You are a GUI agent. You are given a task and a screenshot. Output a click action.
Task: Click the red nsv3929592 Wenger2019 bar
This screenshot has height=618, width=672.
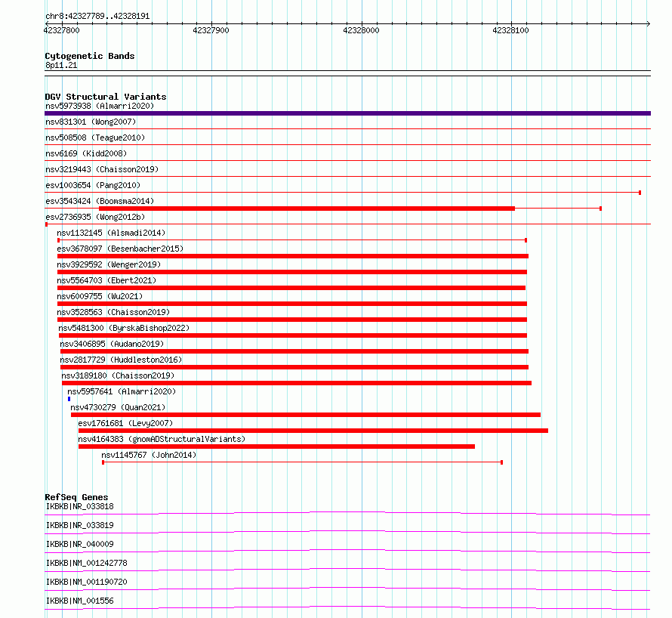point(292,272)
